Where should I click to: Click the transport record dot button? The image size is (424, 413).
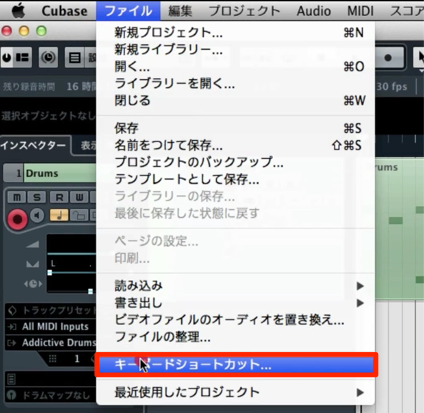[x=388, y=58]
